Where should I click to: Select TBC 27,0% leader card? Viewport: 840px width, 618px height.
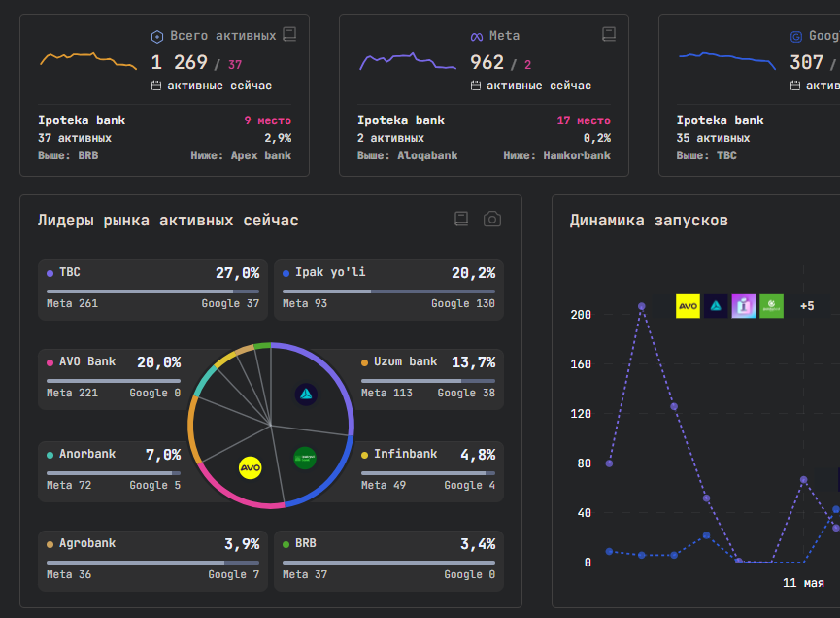point(152,290)
